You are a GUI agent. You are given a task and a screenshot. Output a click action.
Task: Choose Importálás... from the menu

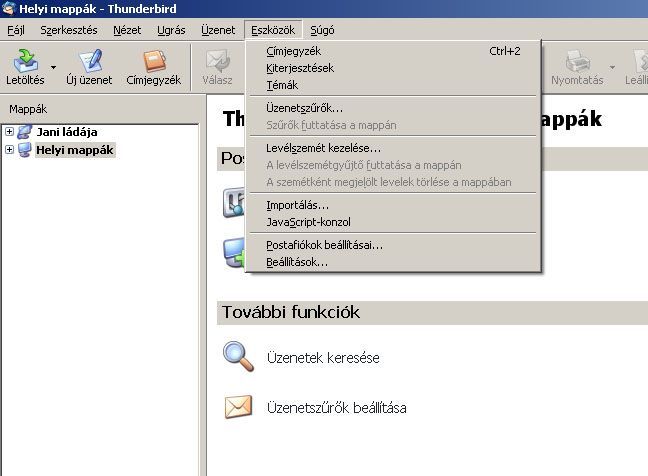point(393,205)
